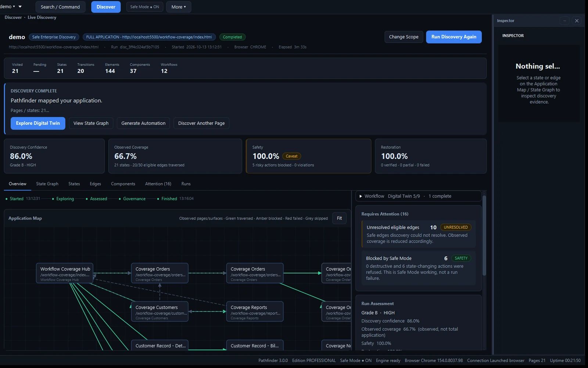The width and height of the screenshot is (588, 368).
Task: Open the Edges tab
Action: (95, 184)
